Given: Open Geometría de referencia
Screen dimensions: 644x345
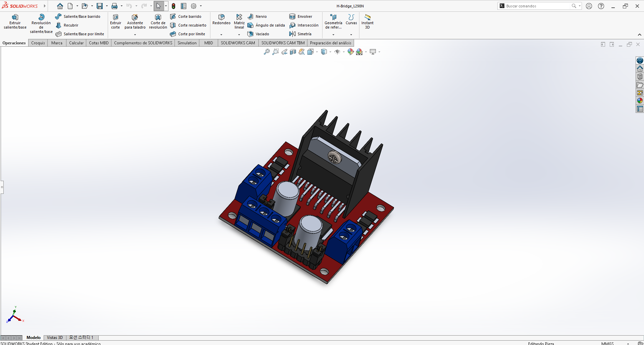Looking at the screenshot, I should [x=333, y=21].
